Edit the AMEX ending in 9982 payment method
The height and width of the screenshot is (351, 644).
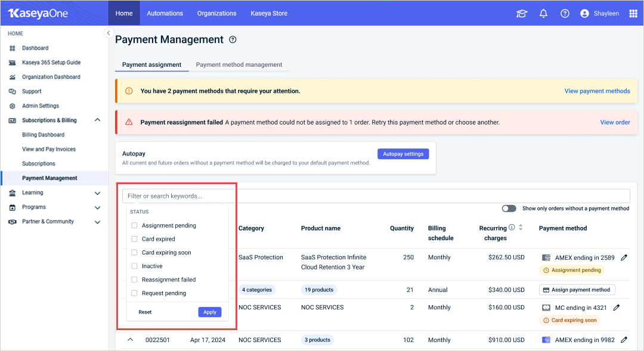pos(624,340)
